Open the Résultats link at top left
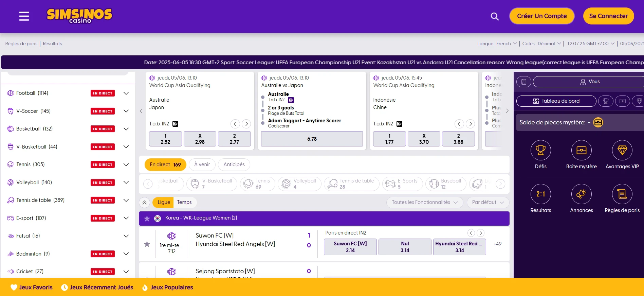The image size is (644, 296). click(x=52, y=43)
